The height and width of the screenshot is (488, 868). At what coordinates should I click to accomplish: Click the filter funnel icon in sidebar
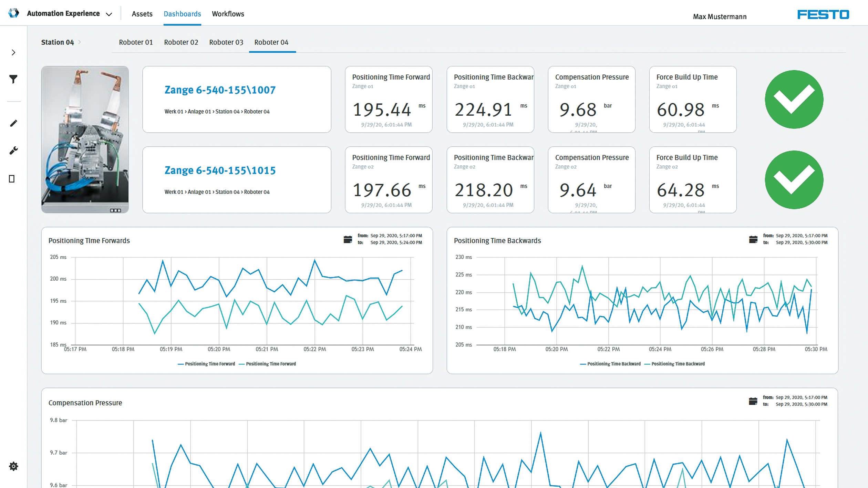click(x=13, y=80)
